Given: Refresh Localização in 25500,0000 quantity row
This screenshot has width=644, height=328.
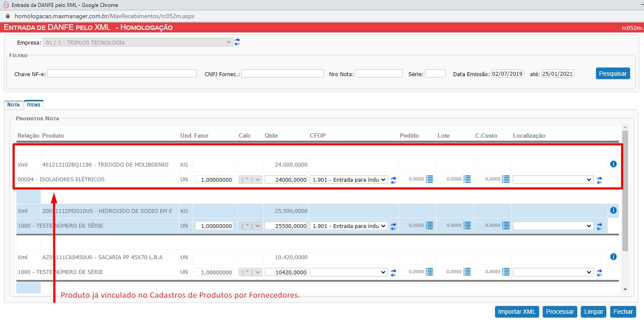Looking at the screenshot, I should 599,226.
